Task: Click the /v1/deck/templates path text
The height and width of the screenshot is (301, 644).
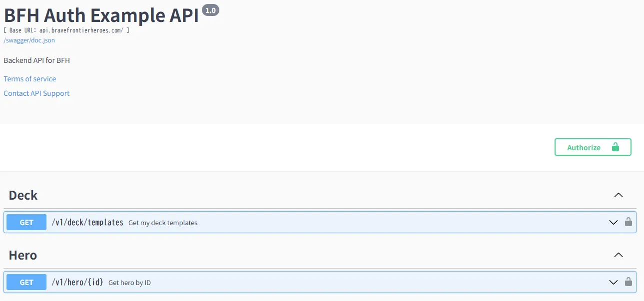Action: coord(87,223)
